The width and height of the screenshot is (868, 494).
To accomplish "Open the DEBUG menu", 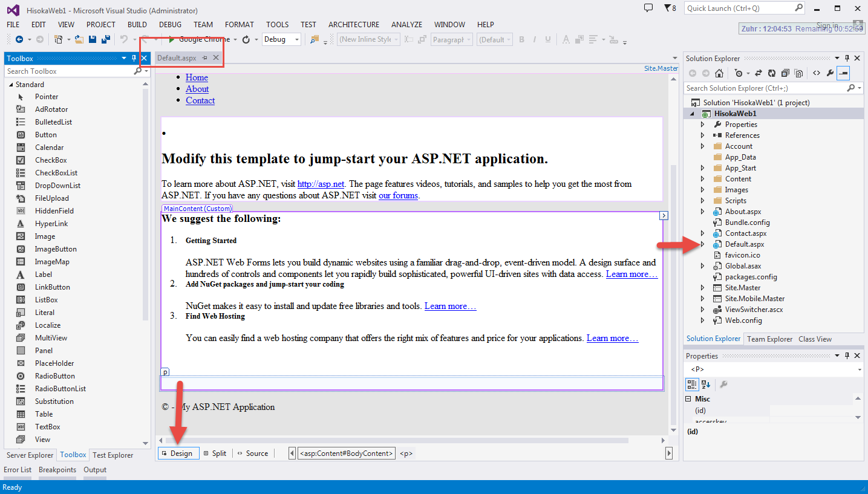I will pos(170,24).
